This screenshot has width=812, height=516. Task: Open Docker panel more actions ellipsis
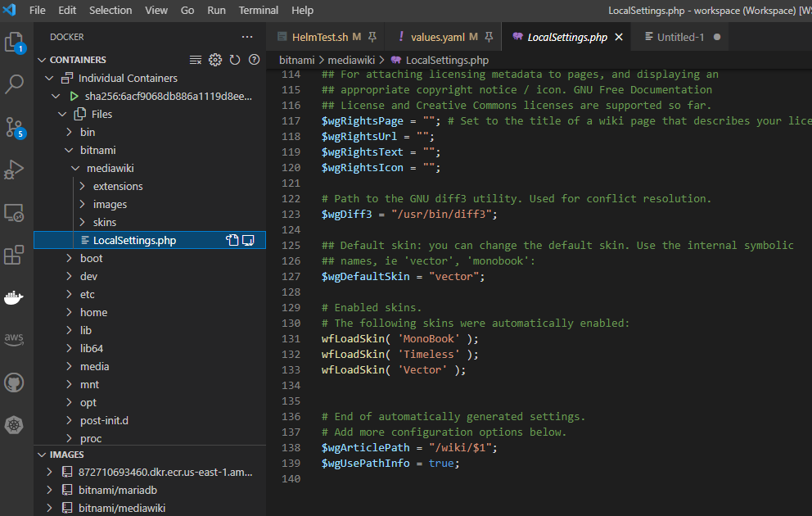tap(247, 37)
